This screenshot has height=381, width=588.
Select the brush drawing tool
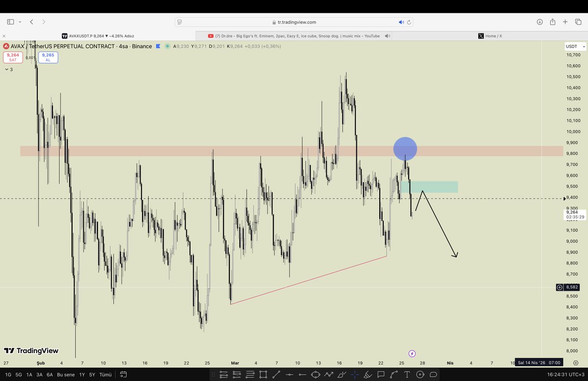coord(342,375)
